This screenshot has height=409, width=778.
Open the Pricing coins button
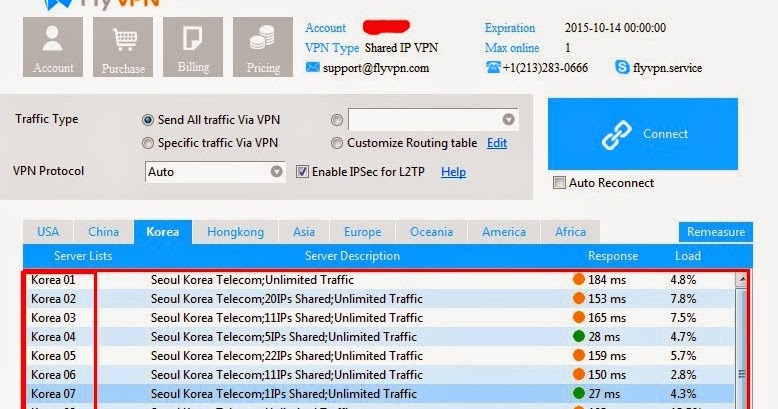(x=262, y=47)
